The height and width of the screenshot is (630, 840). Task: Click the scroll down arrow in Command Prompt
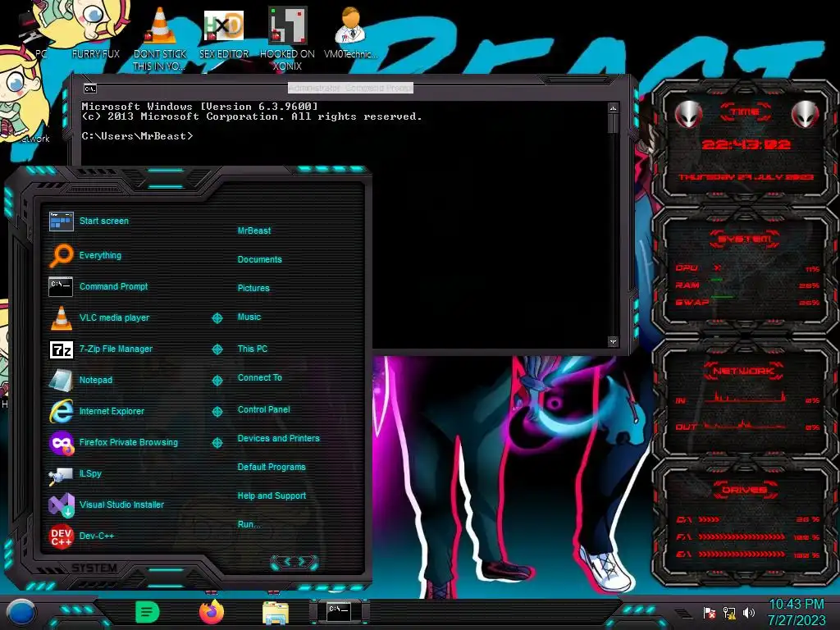coord(613,341)
